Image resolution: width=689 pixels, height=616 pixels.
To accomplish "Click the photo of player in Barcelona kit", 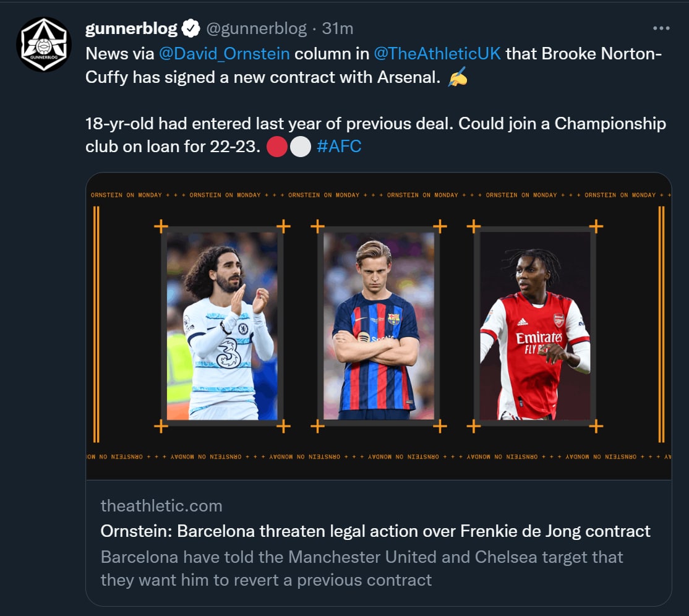I will [x=379, y=326].
